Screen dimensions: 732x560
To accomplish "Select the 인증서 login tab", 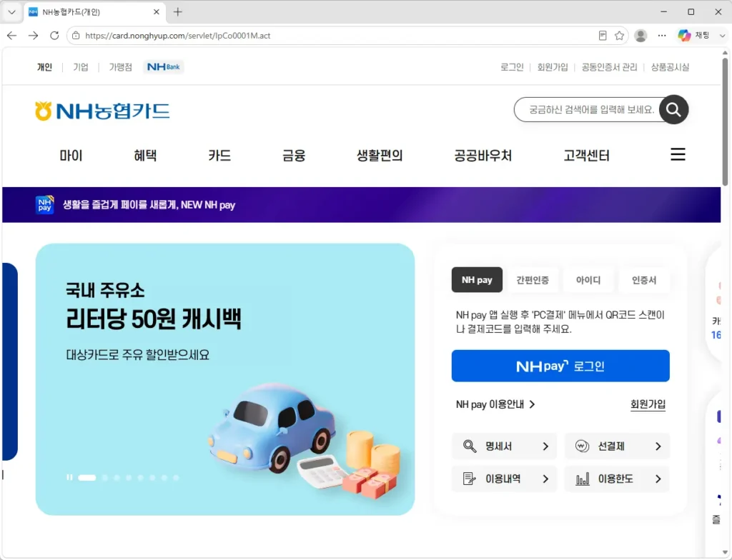I will 644,280.
